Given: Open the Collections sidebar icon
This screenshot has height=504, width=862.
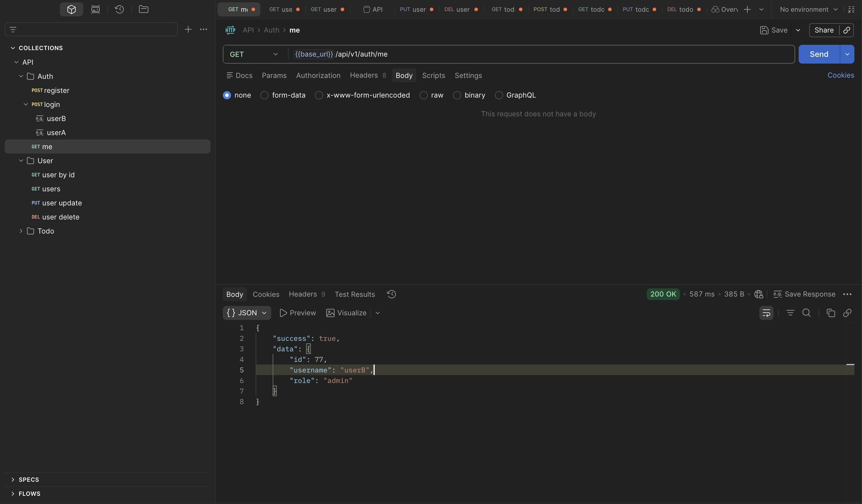Looking at the screenshot, I should click(x=71, y=9).
